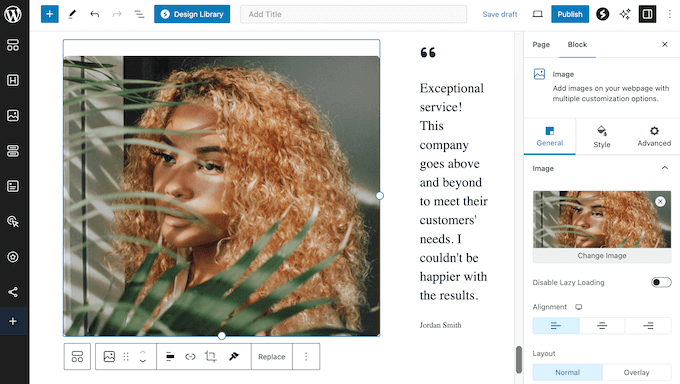Grab the block drag handle dots
Image resolution: width=680 pixels, height=384 pixels.
[126, 357]
